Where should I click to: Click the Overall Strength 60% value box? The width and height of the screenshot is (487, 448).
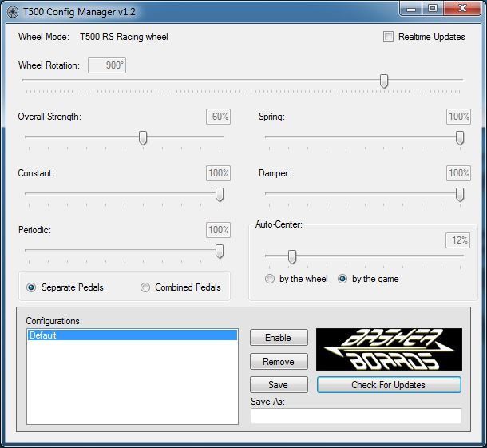(x=218, y=117)
